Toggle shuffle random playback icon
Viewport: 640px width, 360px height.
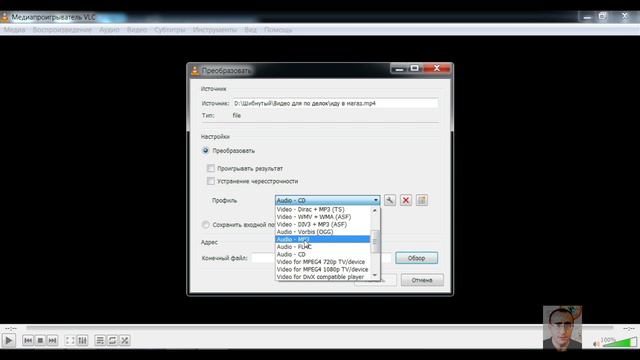point(125,340)
